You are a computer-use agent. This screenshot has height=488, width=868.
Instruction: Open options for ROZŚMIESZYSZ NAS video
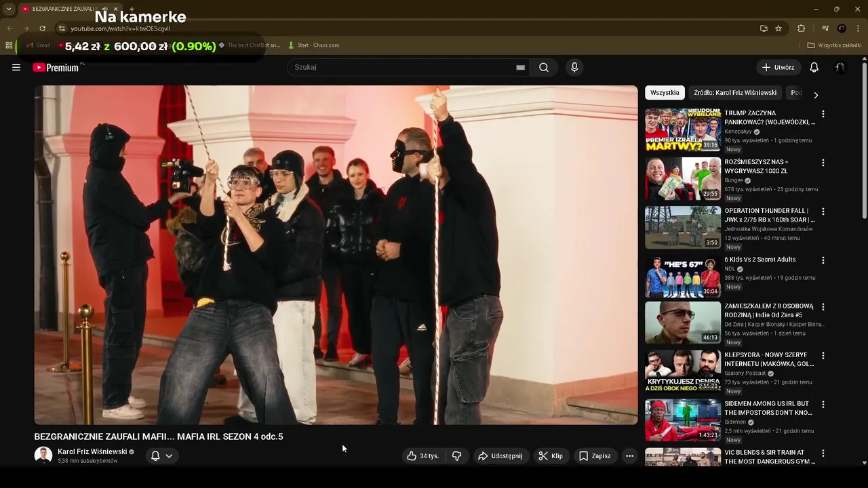coord(823,163)
